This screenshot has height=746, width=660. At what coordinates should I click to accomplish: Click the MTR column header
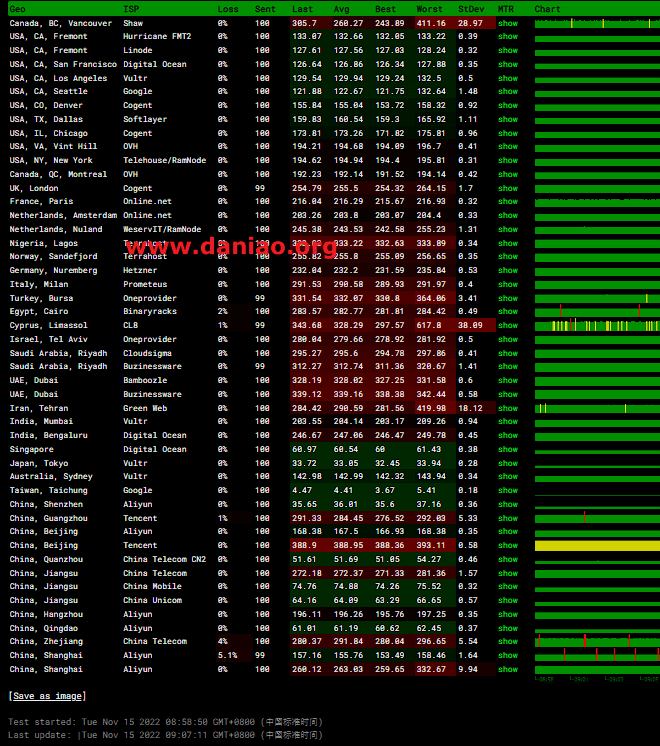point(506,9)
